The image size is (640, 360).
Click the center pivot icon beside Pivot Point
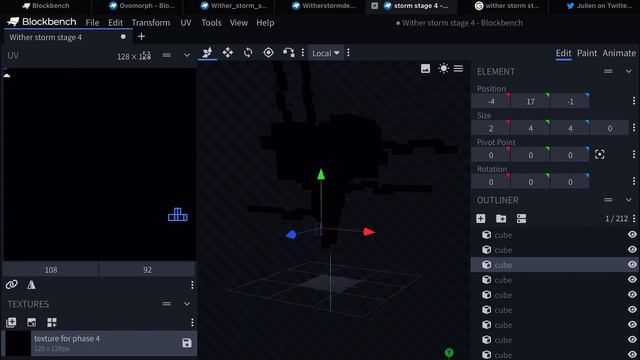pos(600,155)
